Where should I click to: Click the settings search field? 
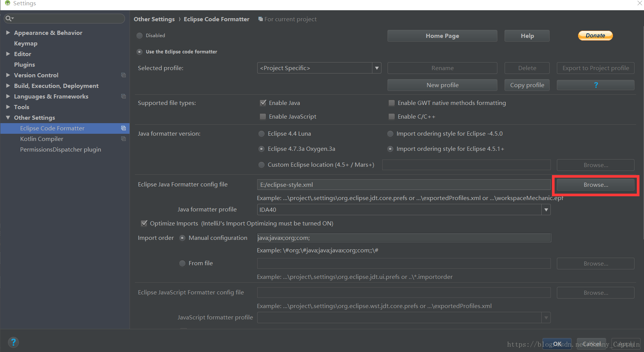[64, 18]
